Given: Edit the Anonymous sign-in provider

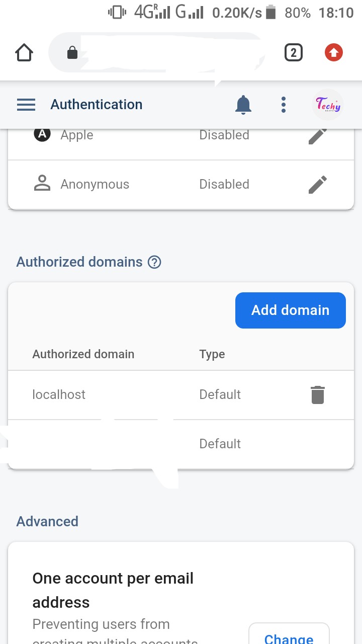Looking at the screenshot, I should pyautogui.click(x=318, y=185).
